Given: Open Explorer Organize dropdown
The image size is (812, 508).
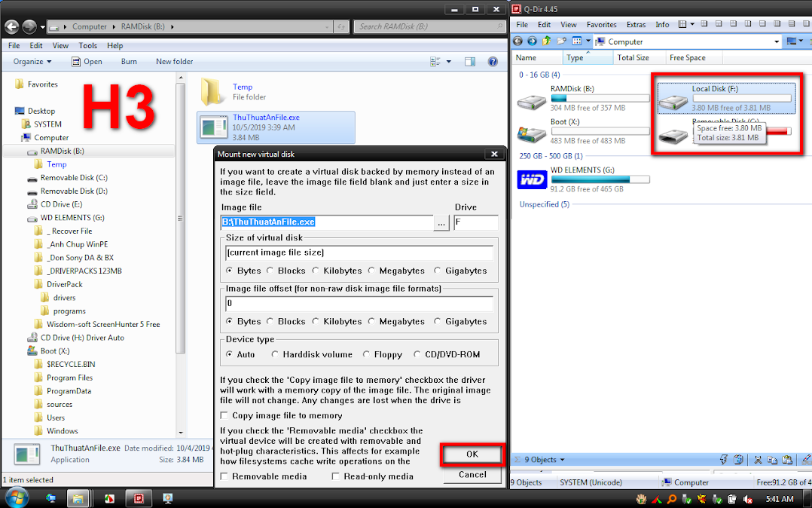Looking at the screenshot, I should (x=32, y=62).
